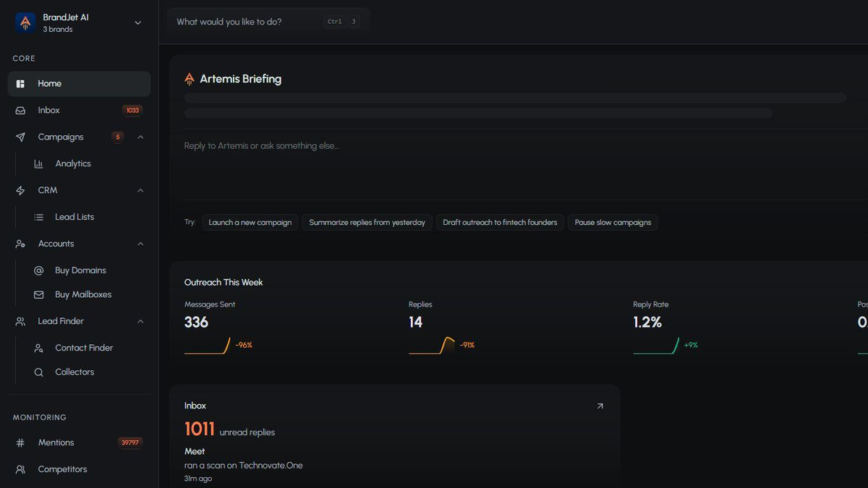
Task: Open Buy Mailboxes envelope icon
Action: tap(39, 295)
